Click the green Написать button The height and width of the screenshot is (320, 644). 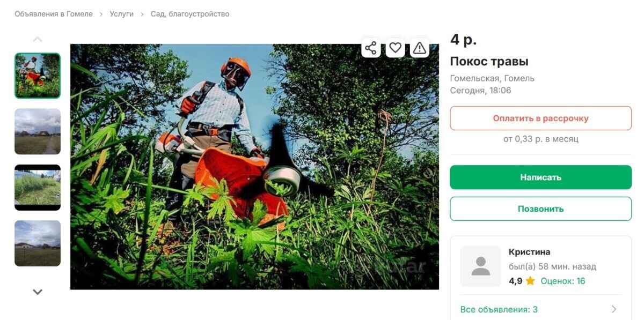(x=540, y=177)
